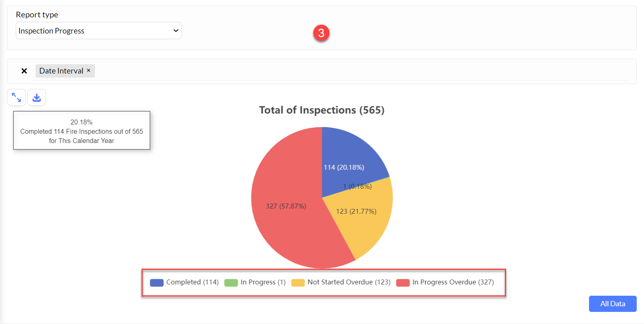Click the blue Completed color swatch
644x324 pixels.
(157, 283)
